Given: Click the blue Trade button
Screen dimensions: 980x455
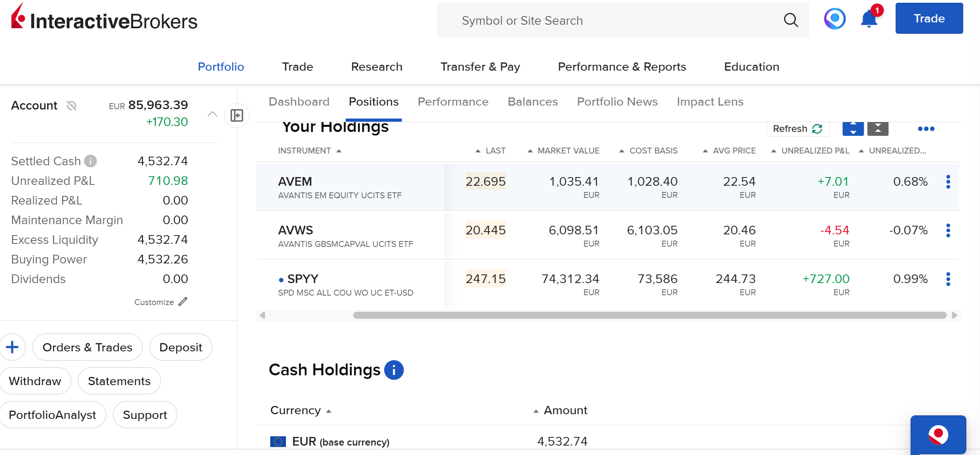Looking at the screenshot, I should click(929, 18).
